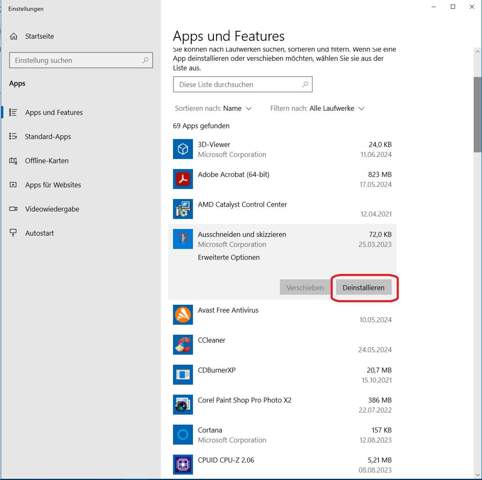482x480 pixels.
Task: Click the CCleaner app icon
Action: coord(183,345)
